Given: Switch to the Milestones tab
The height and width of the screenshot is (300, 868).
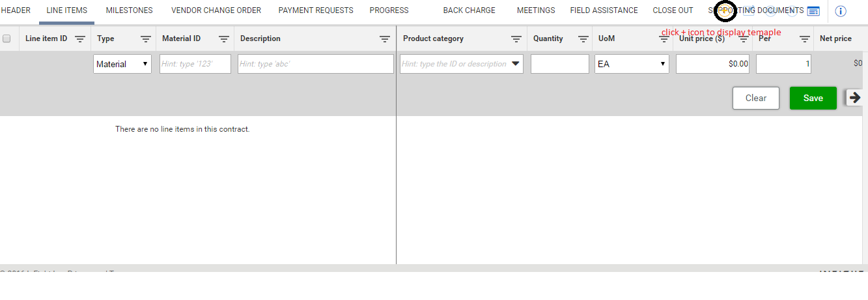Looking at the screenshot, I should click(x=129, y=10).
